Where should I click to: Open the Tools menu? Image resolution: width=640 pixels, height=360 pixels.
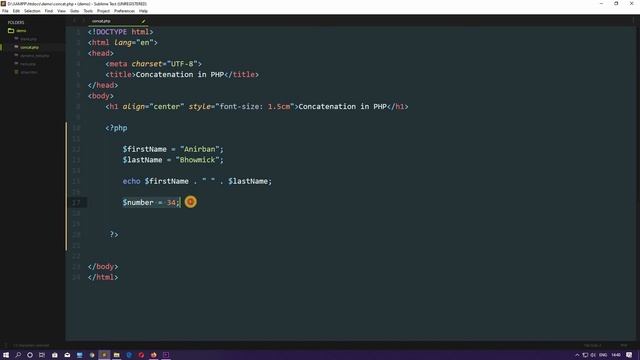88,11
